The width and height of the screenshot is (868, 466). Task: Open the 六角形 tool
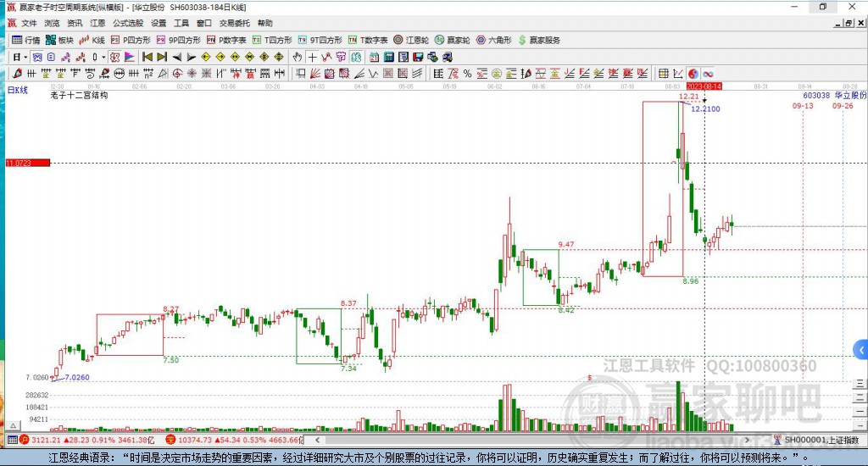pyautogui.click(x=494, y=40)
